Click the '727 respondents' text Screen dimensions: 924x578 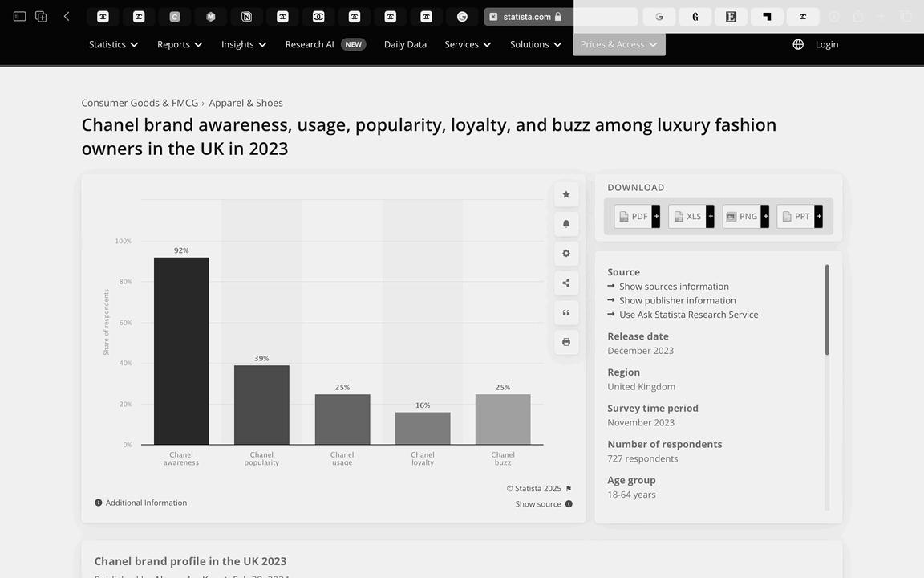point(642,458)
